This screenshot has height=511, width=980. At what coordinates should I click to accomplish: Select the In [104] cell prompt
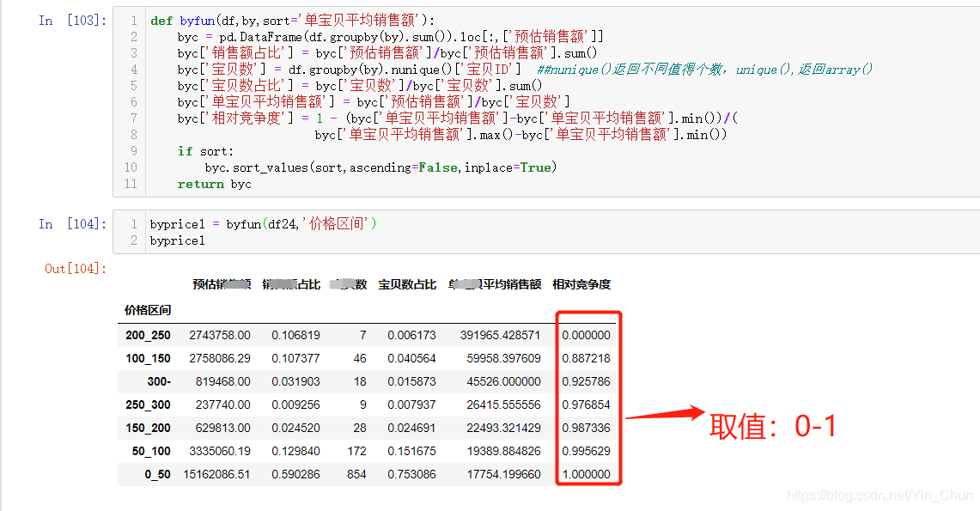[72, 223]
